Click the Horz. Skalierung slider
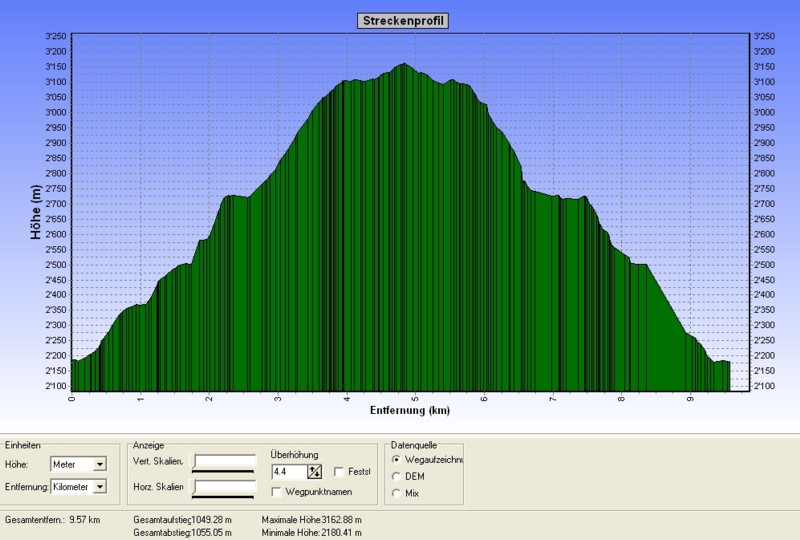Screen dimensions: 800x540 [225, 488]
